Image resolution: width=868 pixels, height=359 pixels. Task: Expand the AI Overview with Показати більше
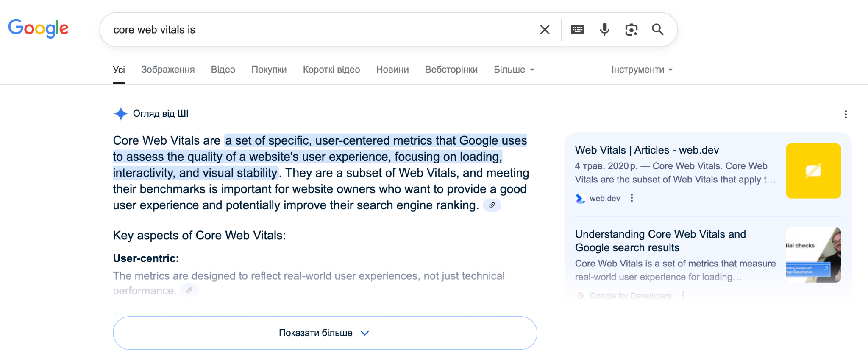(x=325, y=333)
